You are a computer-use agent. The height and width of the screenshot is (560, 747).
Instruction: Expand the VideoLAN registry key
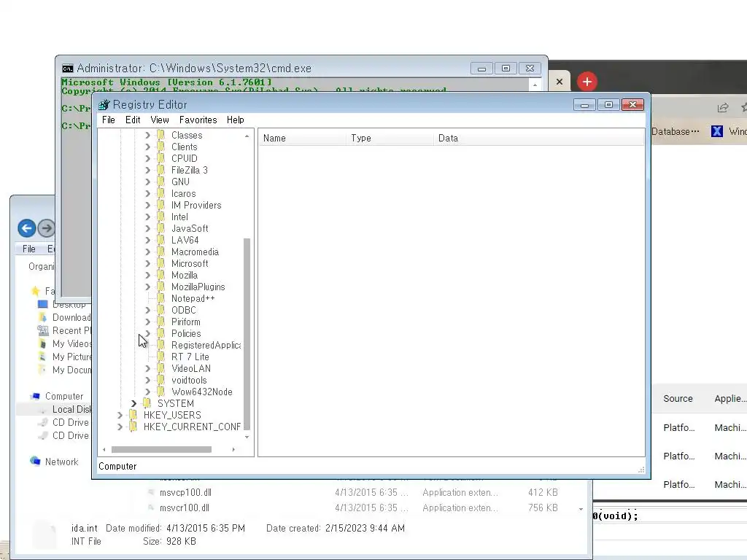click(147, 368)
